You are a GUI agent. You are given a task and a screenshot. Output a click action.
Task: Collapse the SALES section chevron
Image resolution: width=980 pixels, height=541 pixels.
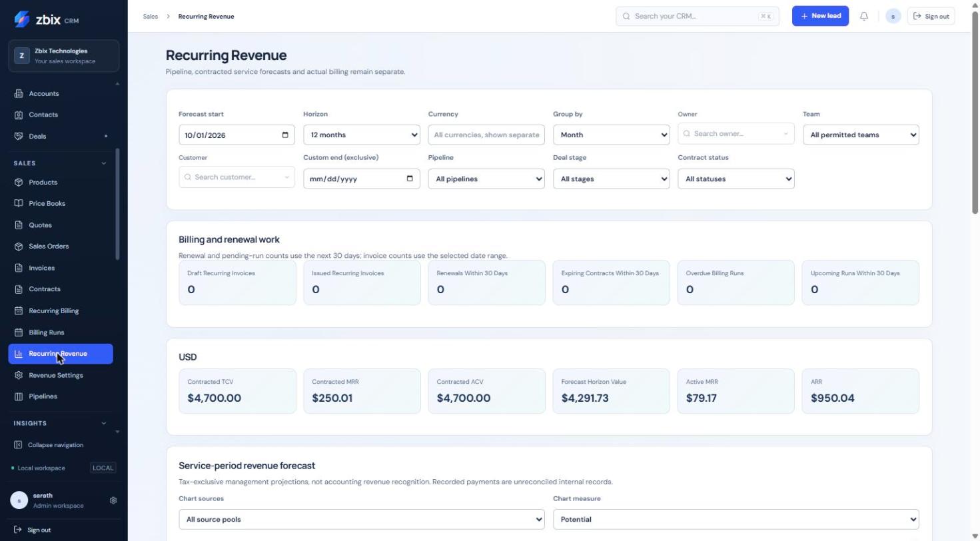pos(103,163)
